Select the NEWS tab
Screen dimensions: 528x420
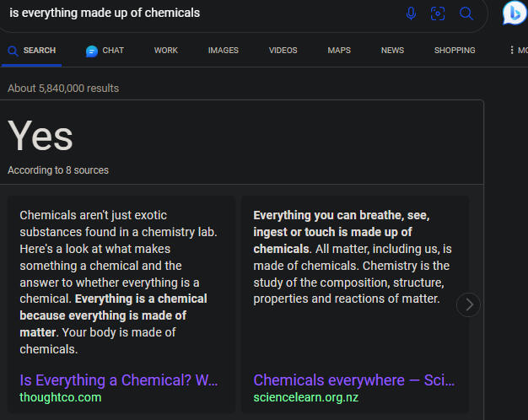pos(392,51)
